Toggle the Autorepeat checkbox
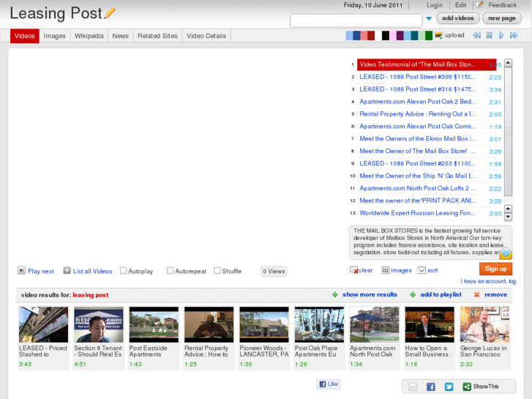Viewport: 532px width, 399px height. [x=171, y=271]
